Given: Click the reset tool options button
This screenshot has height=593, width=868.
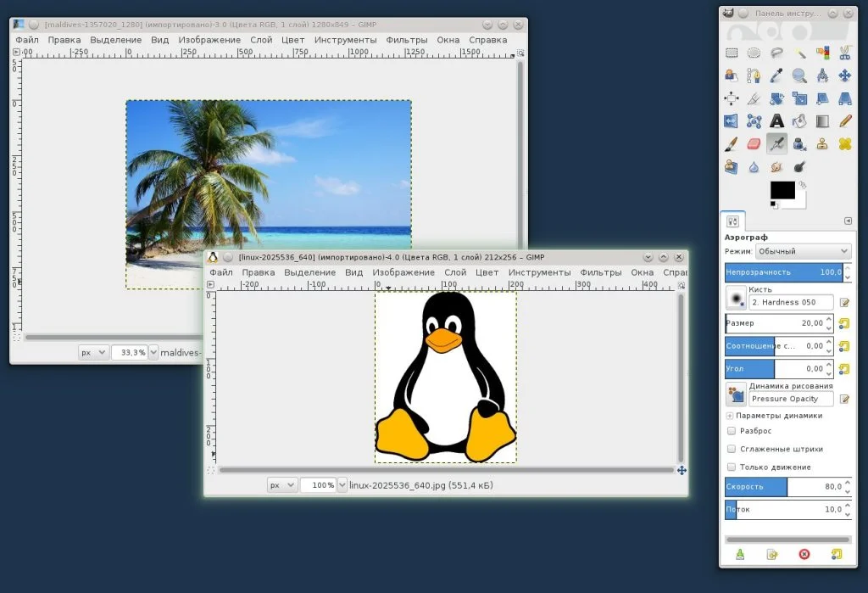Looking at the screenshot, I should point(836,554).
